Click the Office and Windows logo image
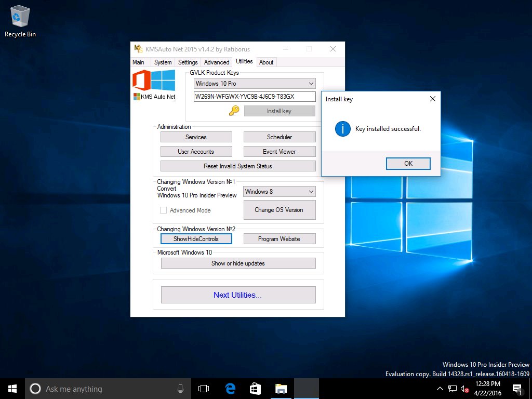The image size is (532, 399). (x=154, y=80)
